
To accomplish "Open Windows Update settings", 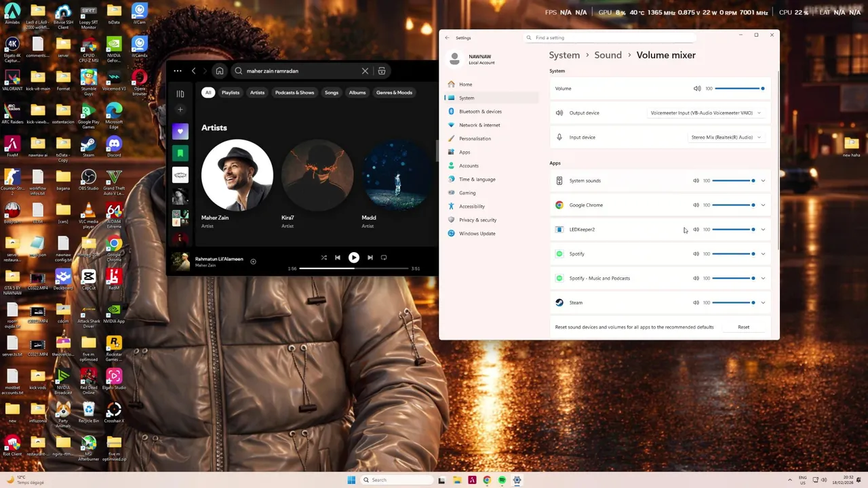I will [x=492, y=234].
